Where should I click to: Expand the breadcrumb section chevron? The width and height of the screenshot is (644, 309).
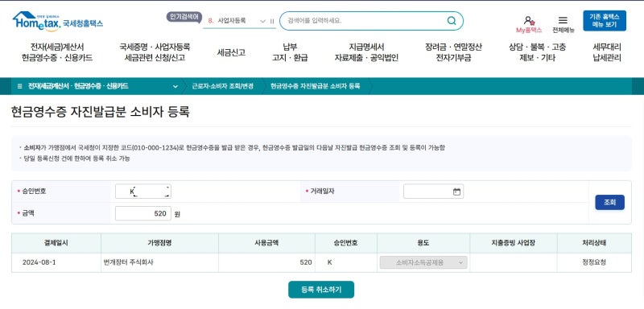tap(175, 86)
